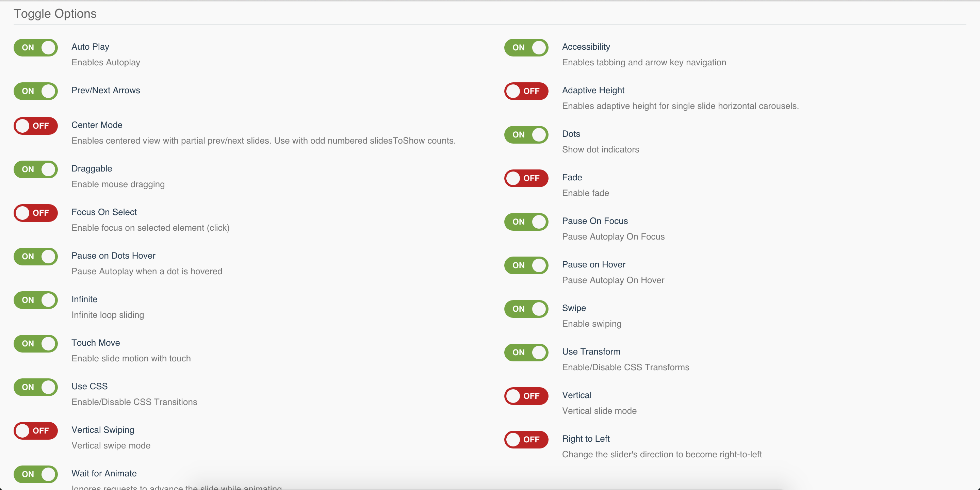The width and height of the screenshot is (980, 490).
Task: Disable the Accessibility toggle
Action: (526, 48)
